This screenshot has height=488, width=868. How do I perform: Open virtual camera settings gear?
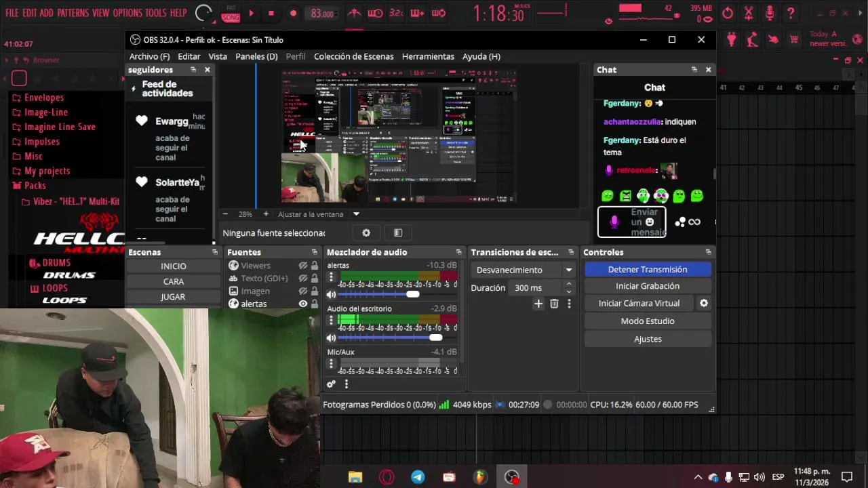(704, 303)
